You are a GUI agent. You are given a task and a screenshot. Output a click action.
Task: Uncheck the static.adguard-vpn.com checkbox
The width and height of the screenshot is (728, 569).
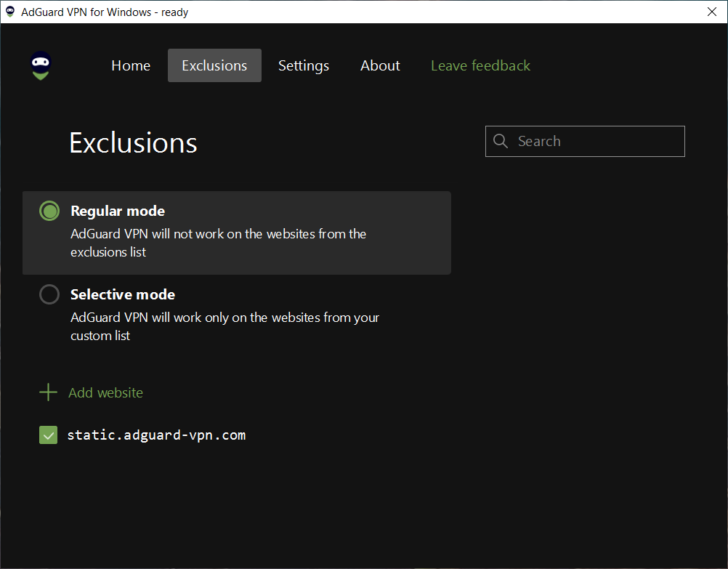[x=48, y=435]
